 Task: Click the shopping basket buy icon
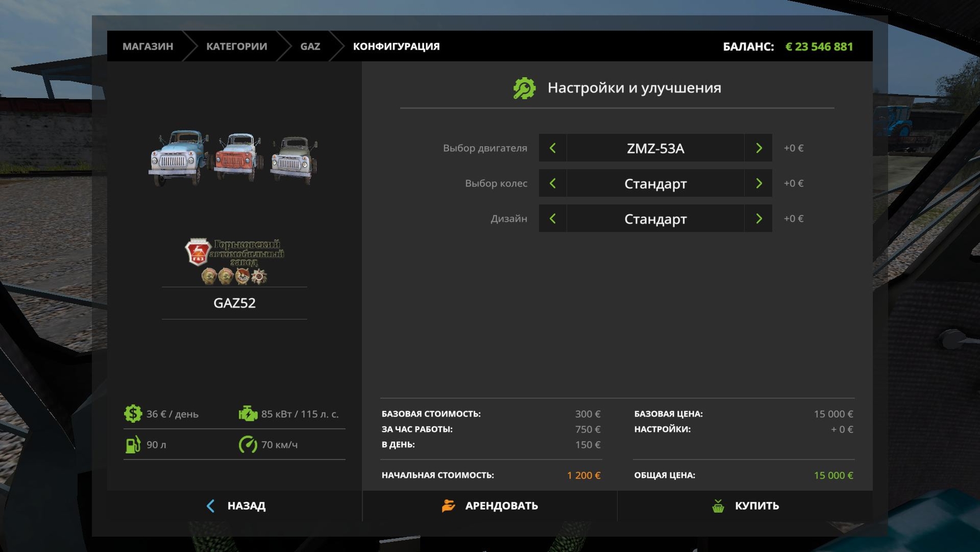tap(718, 506)
